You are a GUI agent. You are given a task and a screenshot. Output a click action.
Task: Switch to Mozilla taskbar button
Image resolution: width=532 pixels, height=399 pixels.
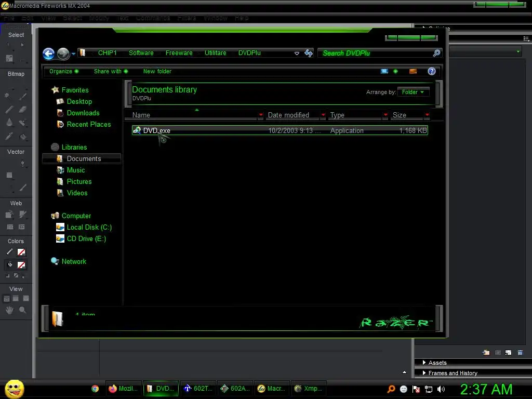coord(123,389)
